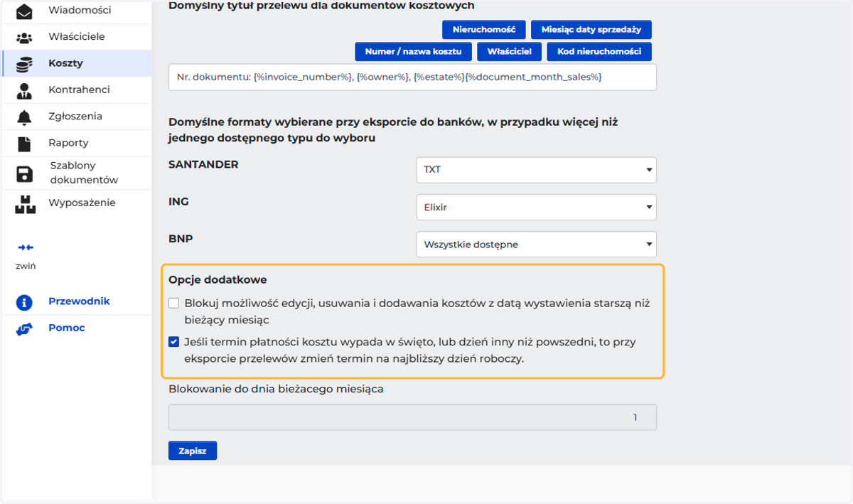Open Szablony dokumentów section
The image size is (853, 504).
pos(84,173)
